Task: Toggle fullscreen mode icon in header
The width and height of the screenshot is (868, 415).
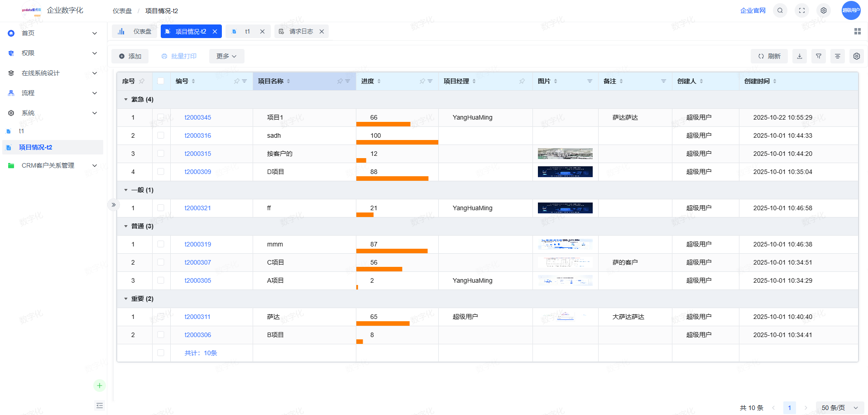Action: [802, 10]
